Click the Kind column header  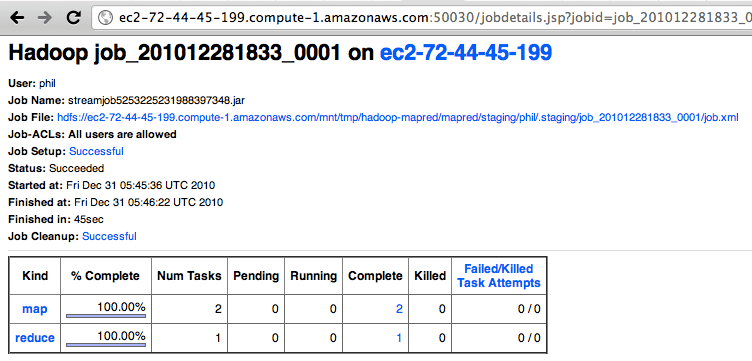point(35,276)
